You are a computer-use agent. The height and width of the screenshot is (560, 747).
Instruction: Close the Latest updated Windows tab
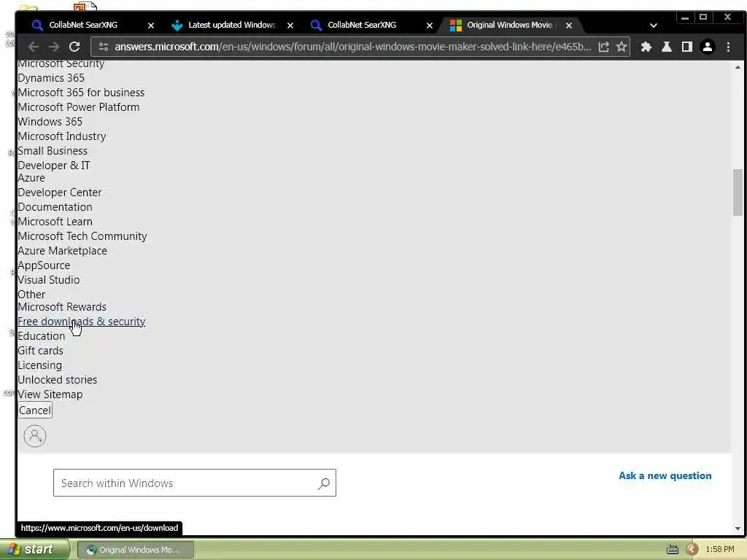click(x=290, y=26)
